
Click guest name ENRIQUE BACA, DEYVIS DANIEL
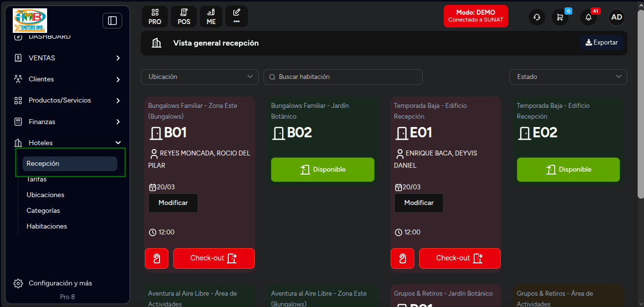435,159
